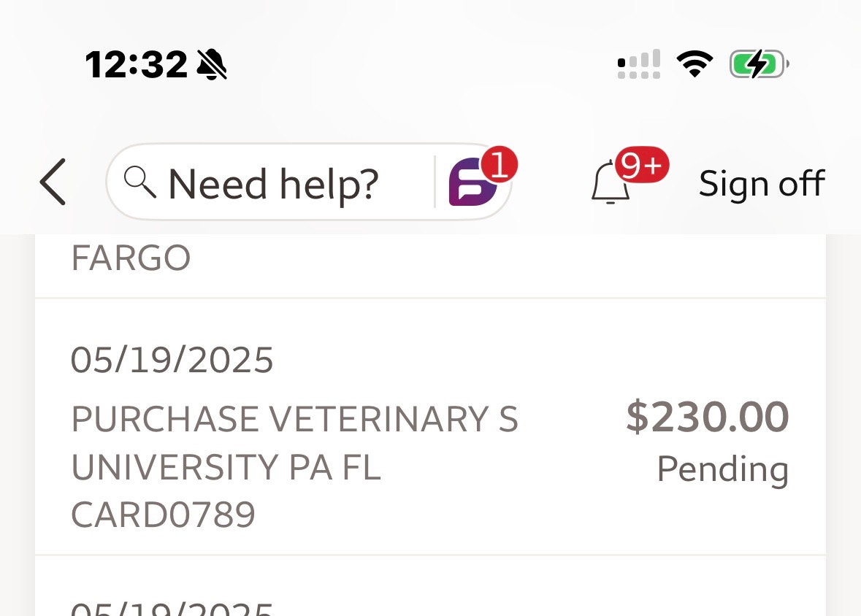The width and height of the screenshot is (861, 616).
Task: Tap the Need help? search field
Action: click(274, 183)
